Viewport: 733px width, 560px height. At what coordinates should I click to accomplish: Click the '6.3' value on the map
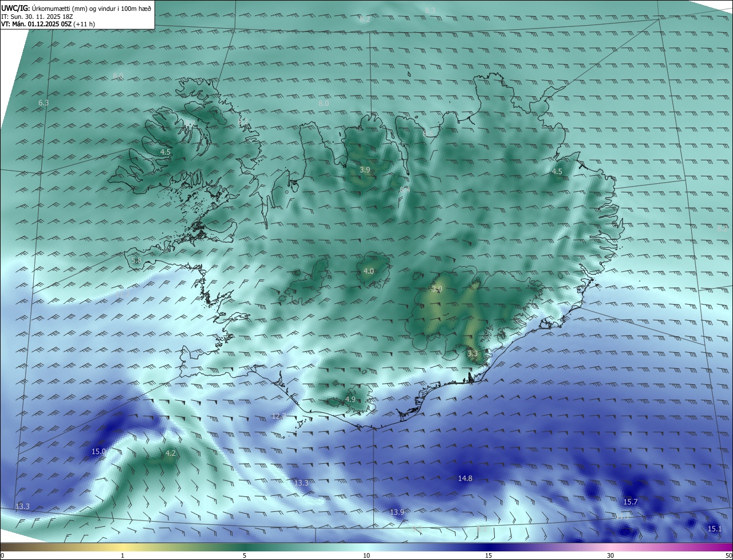(x=44, y=102)
